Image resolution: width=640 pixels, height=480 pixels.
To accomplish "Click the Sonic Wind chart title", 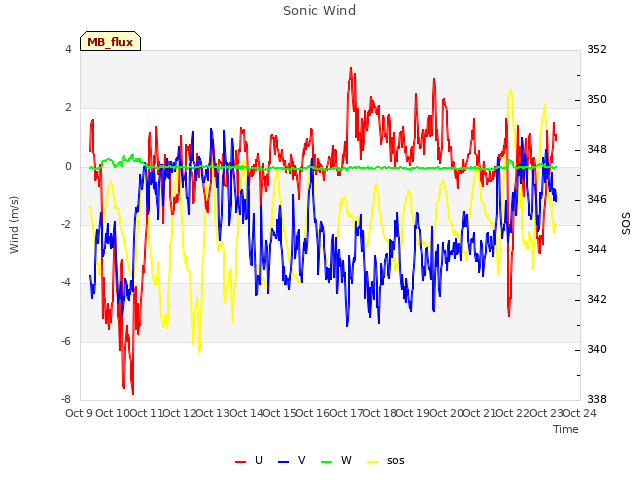I will pos(320,11).
